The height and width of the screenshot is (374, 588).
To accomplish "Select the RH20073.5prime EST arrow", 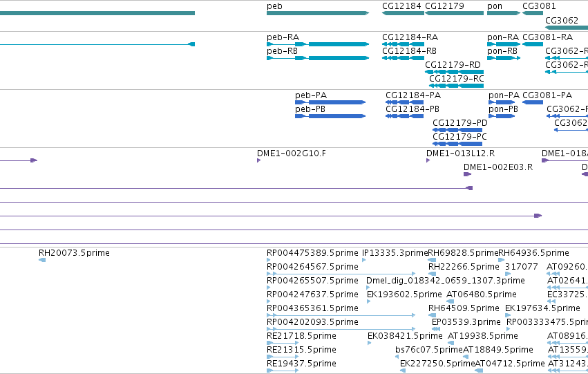I will 42,260.
